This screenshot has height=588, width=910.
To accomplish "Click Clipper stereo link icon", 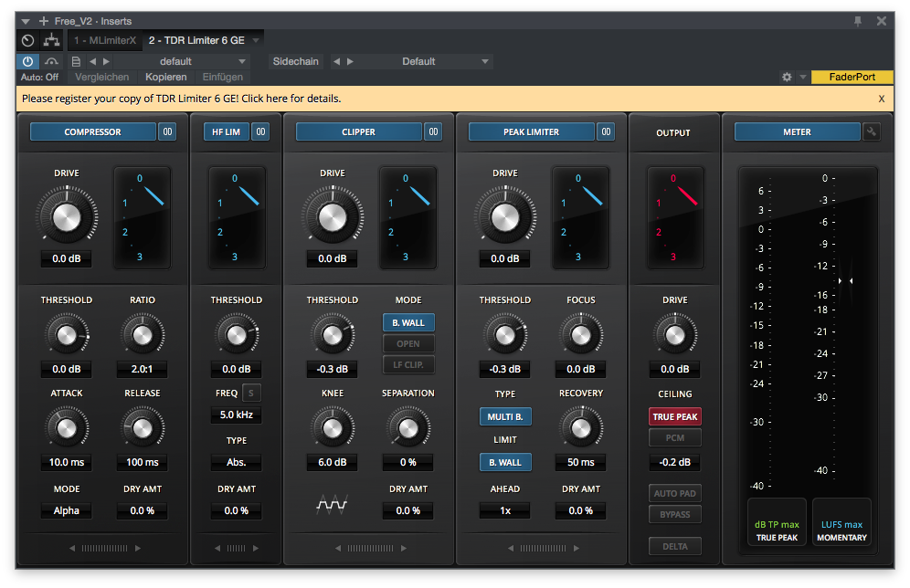I will click(x=433, y=131).
